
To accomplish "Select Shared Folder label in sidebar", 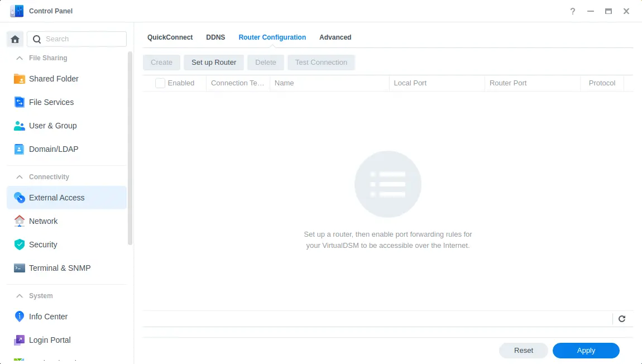I will point(54,79).
